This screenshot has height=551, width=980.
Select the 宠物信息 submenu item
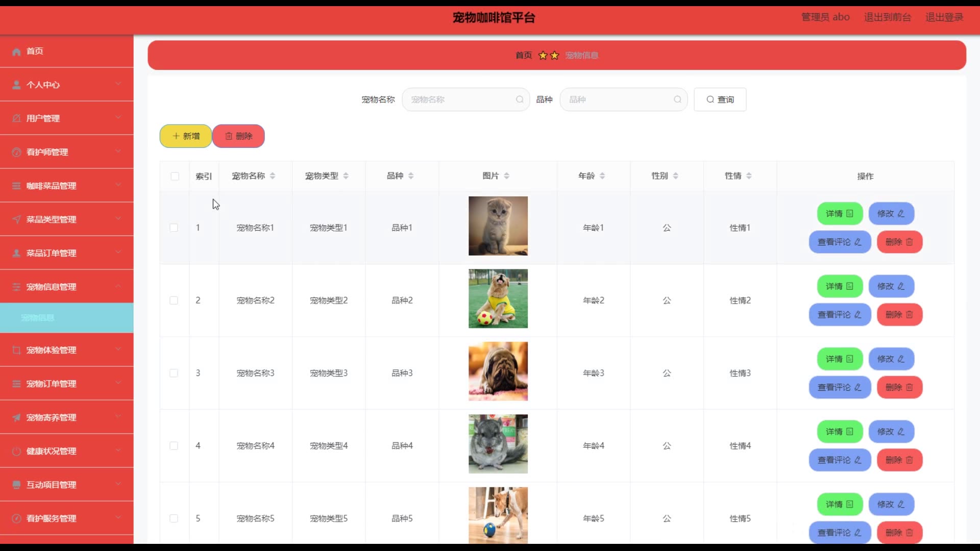38,318
